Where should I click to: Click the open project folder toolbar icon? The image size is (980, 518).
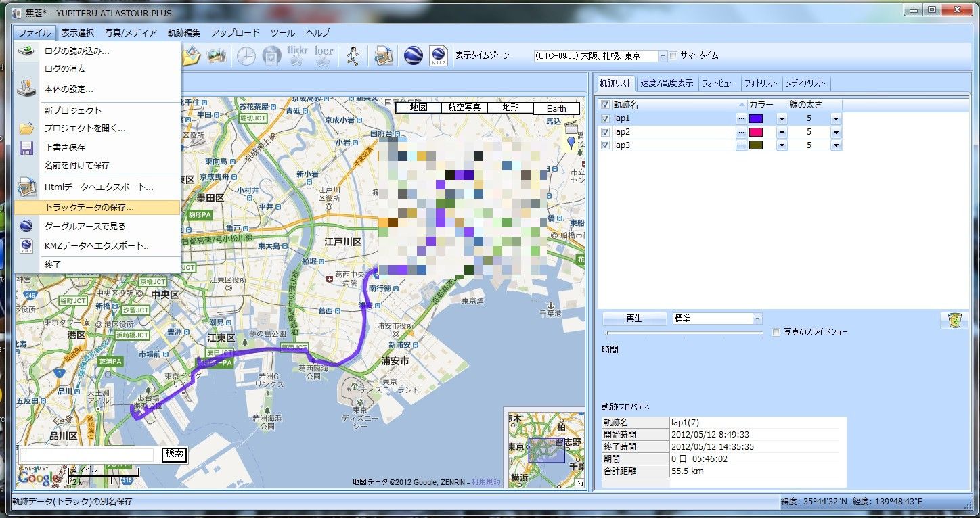pyautogui.click(x=192, y=56)
